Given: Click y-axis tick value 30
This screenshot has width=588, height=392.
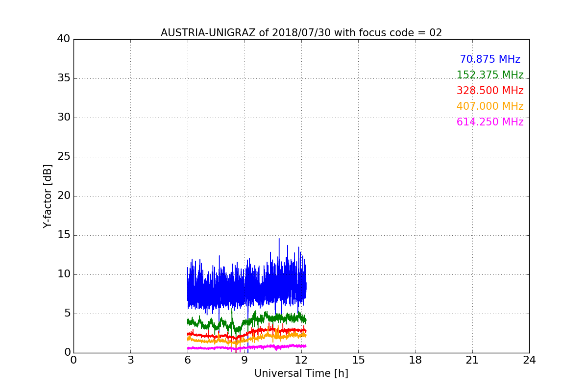Looking at the screenshot, I should pos(63,118).
